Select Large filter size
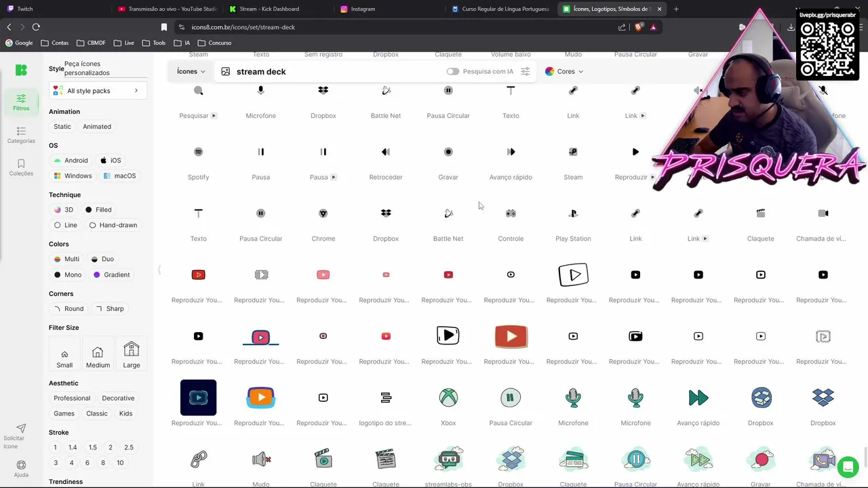This screenshot has width=868, height=488. 132,354
